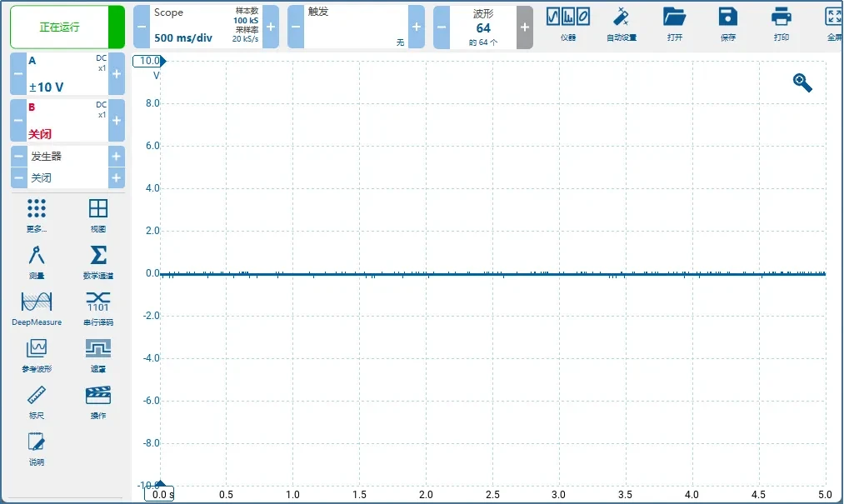This screenshot has height=504, width=844.
Task: Click the 自动设置 auto setup icon
Action: 621,24
